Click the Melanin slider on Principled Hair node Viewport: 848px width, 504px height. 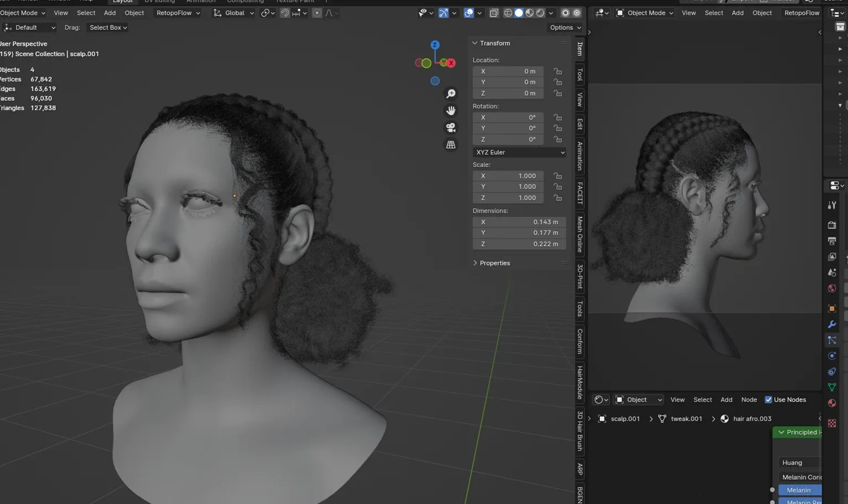tap(798, 490)
